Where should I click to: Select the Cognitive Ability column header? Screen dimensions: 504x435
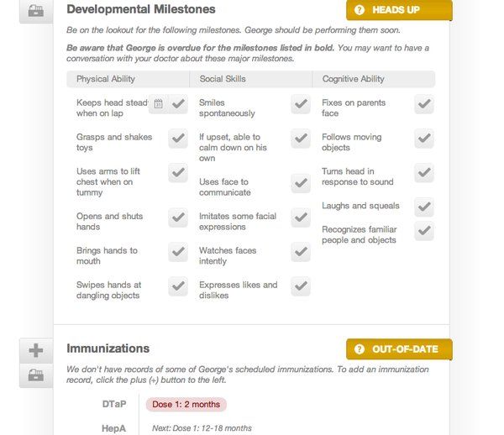coord(374,79)
